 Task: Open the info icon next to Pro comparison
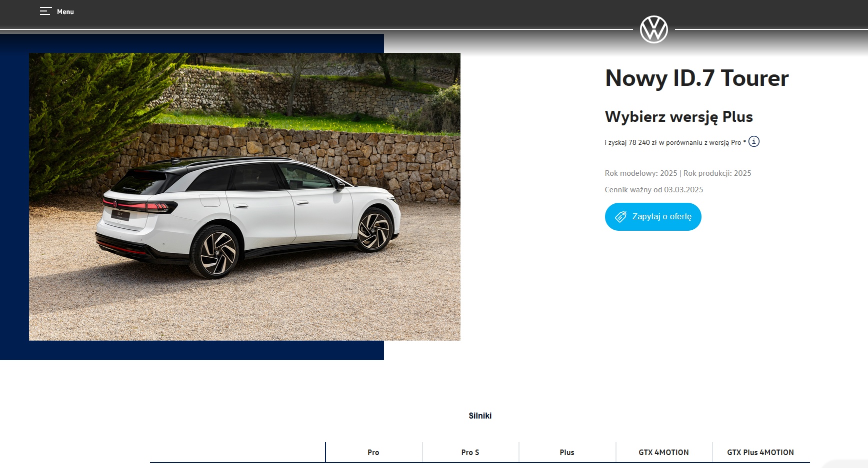point(754,142)
